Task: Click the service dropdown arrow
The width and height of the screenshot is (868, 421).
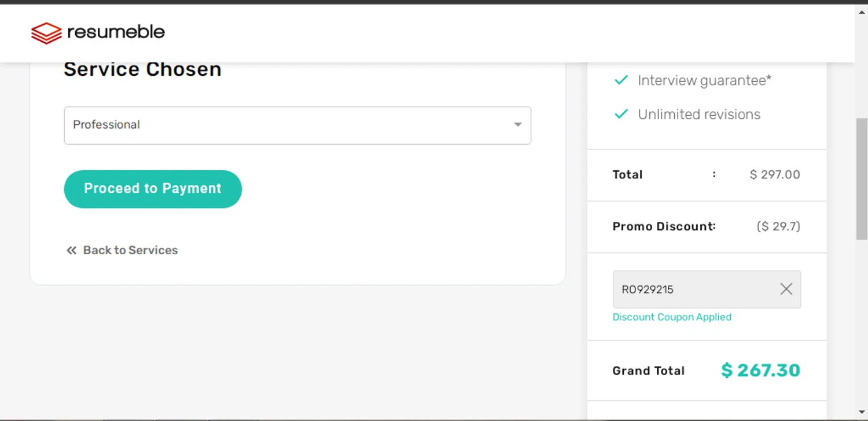Action: pyautogui.click(x=518, y=125)
